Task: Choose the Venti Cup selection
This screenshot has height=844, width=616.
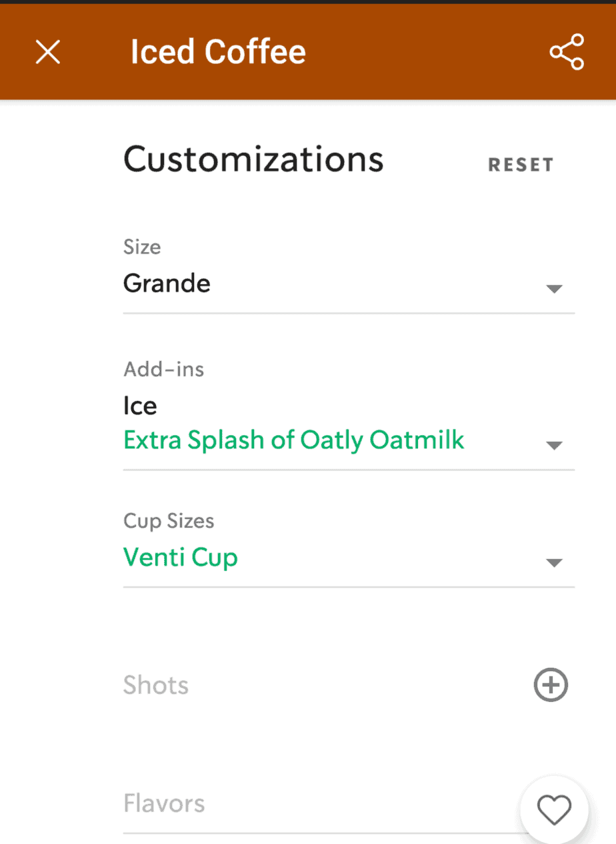Action: 181,557
